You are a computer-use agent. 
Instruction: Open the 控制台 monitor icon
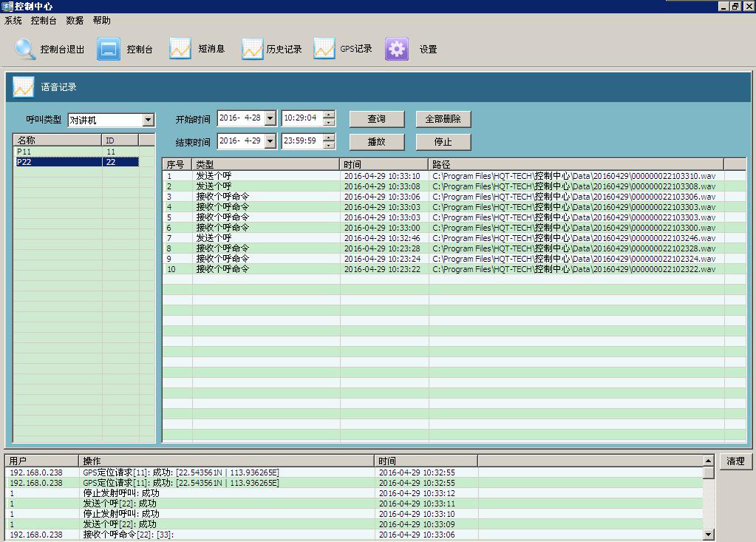(x=109, y=49)
